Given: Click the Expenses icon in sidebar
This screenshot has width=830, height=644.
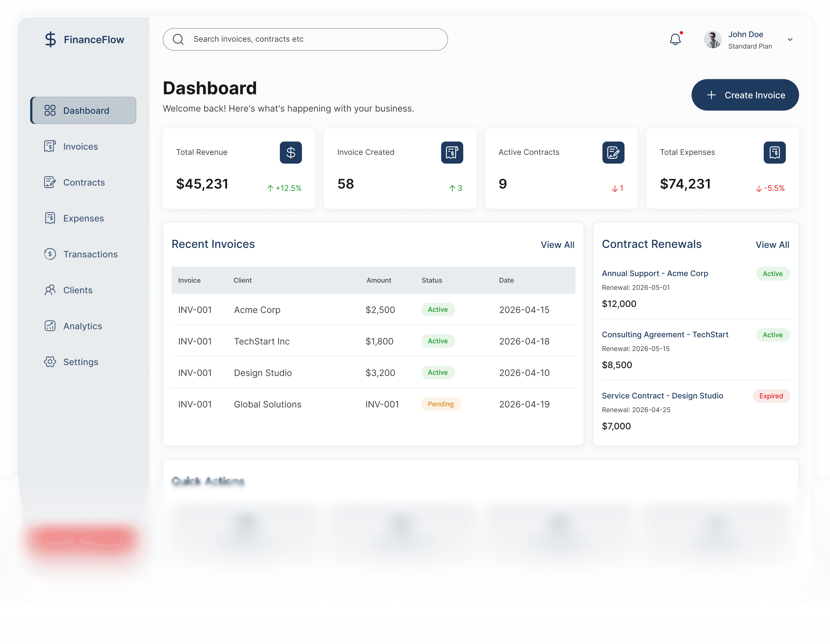Looking at the screenshot, I should (50, 218).
